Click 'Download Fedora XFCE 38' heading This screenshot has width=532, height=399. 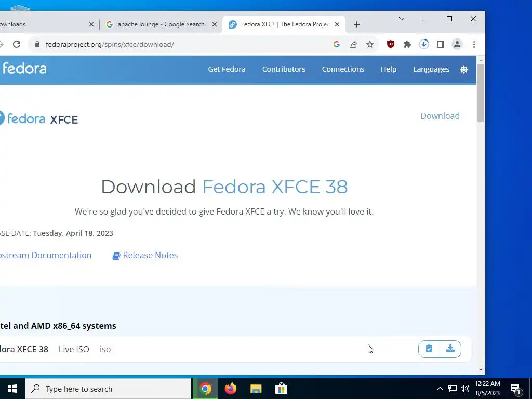coord(224,187)
